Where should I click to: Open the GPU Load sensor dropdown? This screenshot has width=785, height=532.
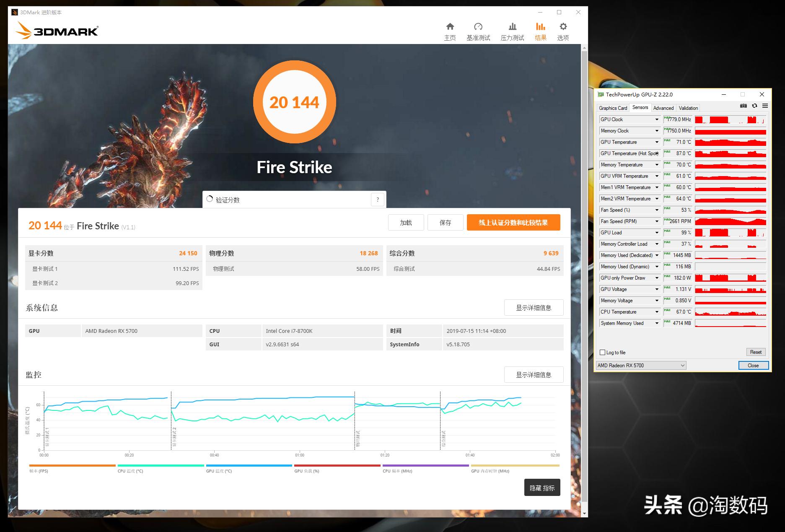point(657,233)
